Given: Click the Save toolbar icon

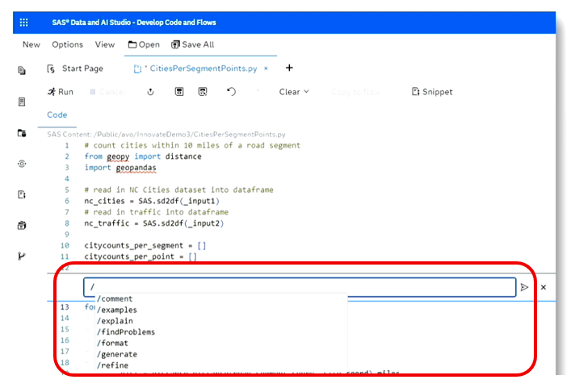Looking at the screenshot, I should (x=179, y=92).
